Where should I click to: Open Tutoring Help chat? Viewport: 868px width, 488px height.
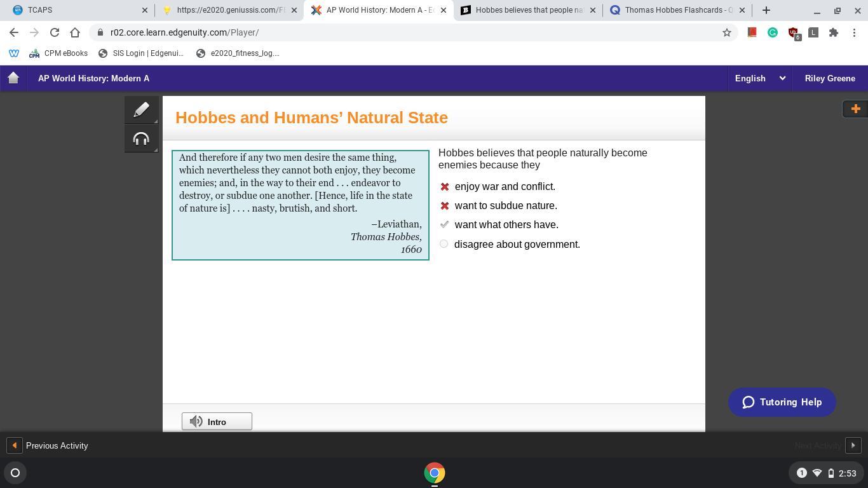pos(782,402)
